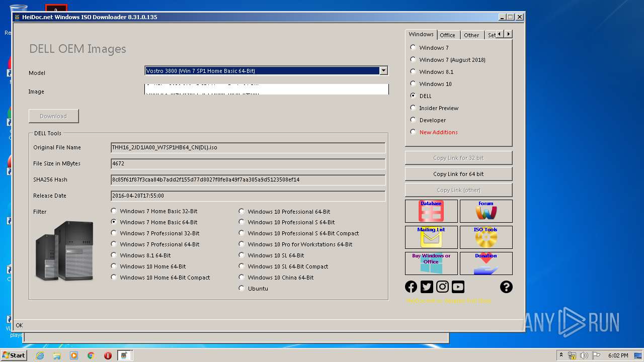Filter by Windows 10 Professional 64-Bit
Screen dimensions: 644x362
[x=284, y=211]
